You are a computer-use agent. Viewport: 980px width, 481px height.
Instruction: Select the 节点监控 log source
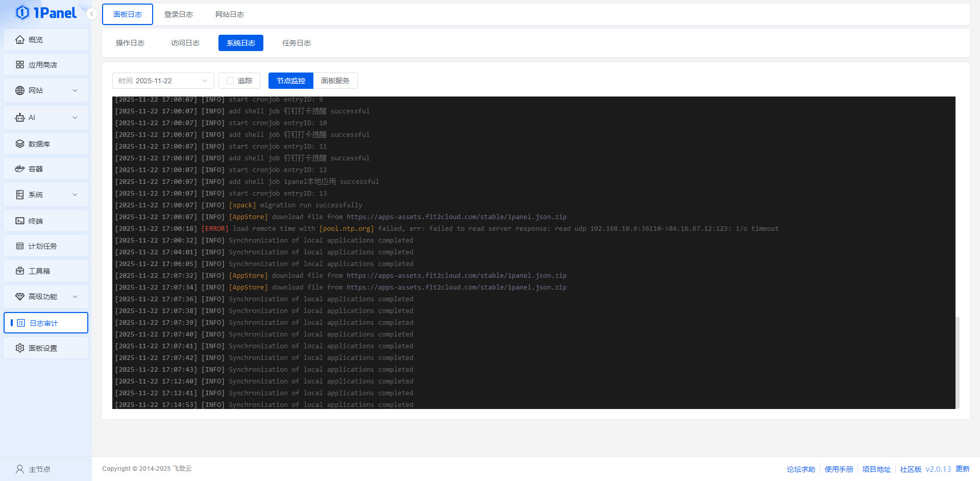tap(291, 81)
